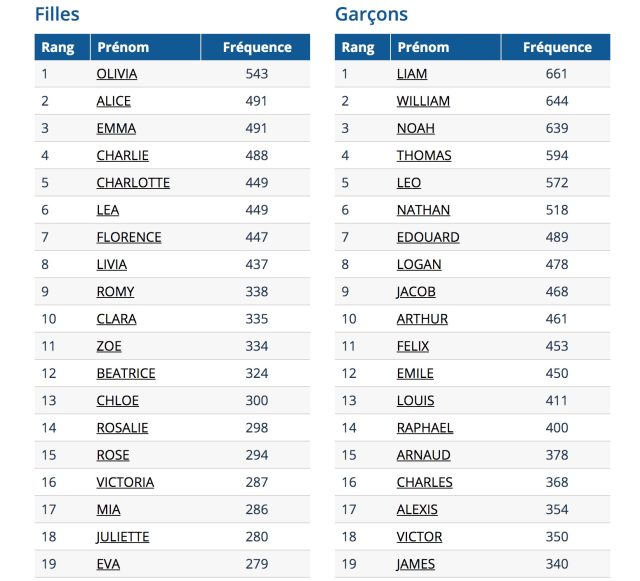The width and height of the screenshot is (640, 581).
Task: Open the BEATRICE name link
Action: tap(126, 374)
